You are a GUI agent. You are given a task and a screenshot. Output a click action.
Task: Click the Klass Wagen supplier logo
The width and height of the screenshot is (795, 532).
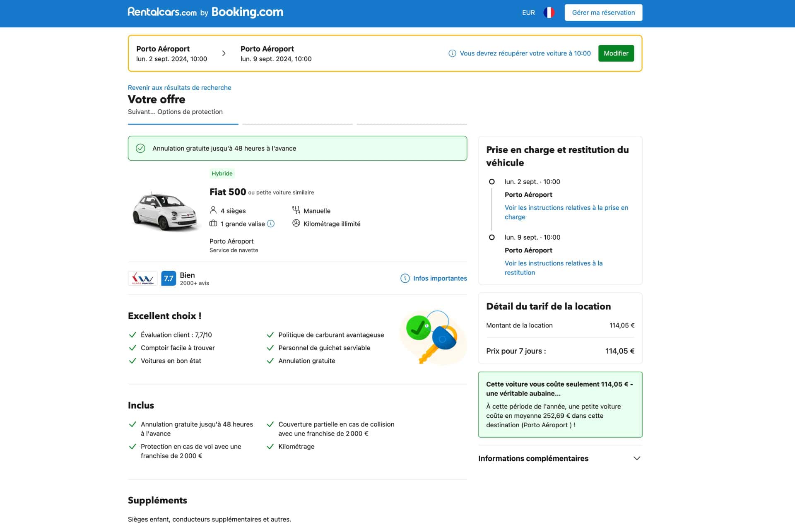(x=142, y=278)
